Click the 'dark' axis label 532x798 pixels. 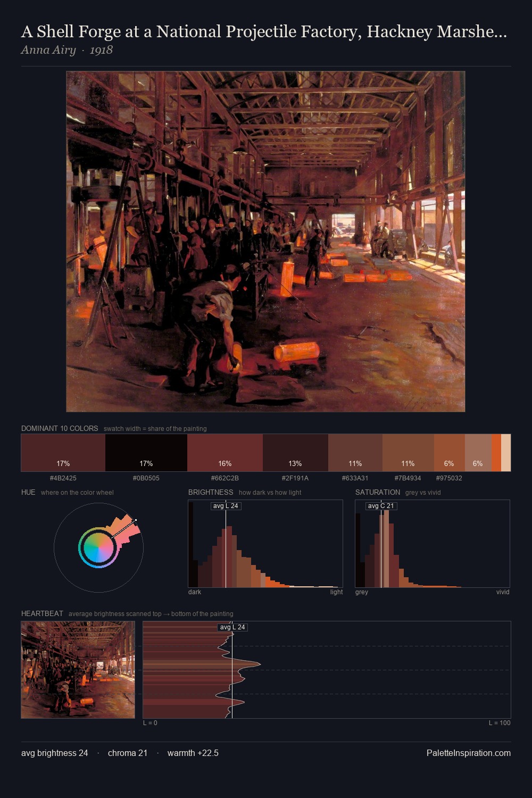tap(195, 592)
